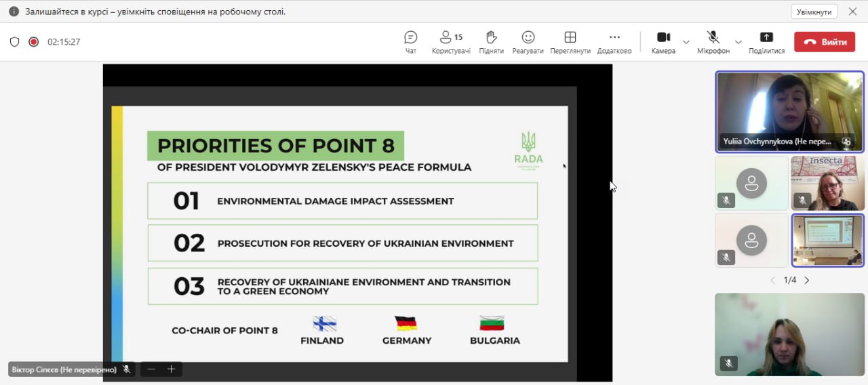
Task: Open Переглянути view layout options
Action: tap(570, 42)
